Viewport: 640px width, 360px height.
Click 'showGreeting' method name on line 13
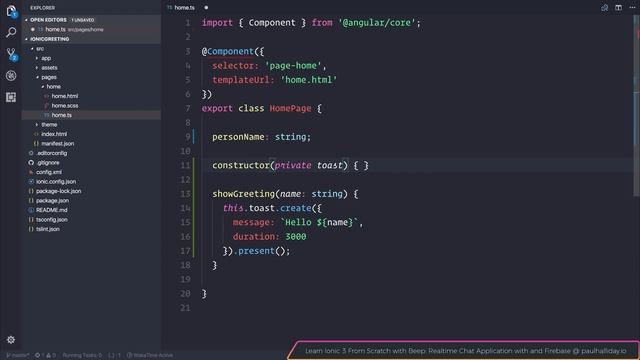pos(243,194)
